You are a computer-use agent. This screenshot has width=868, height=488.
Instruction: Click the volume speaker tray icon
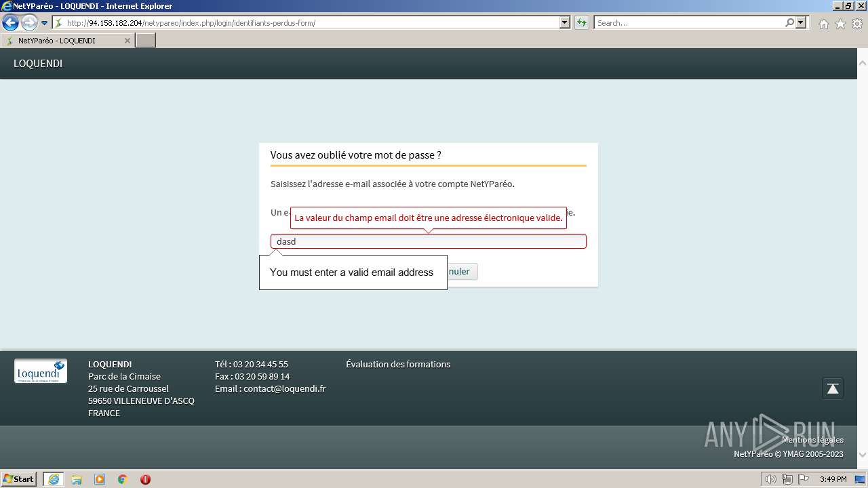[771, 479]
